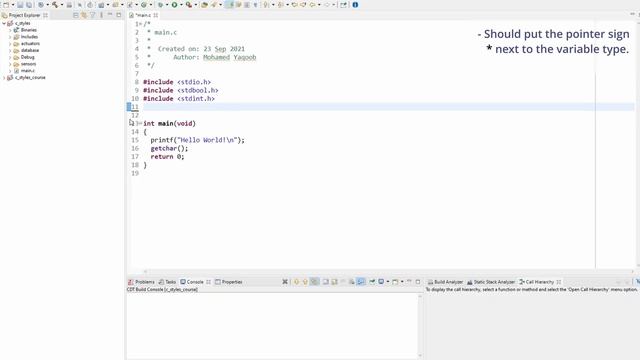Click the console vertical scrollbar

click(420, 326)
